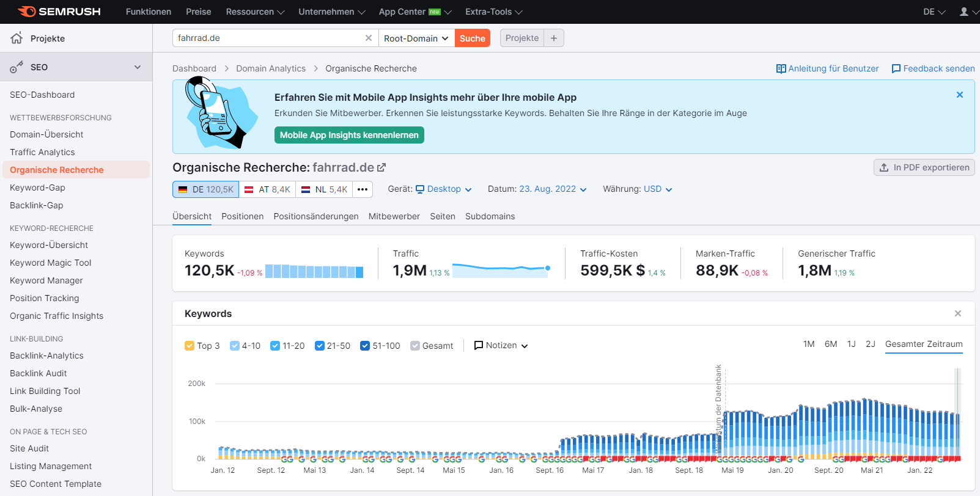
Task: Open Preise in top menu
Action: (x=199, y=12)
